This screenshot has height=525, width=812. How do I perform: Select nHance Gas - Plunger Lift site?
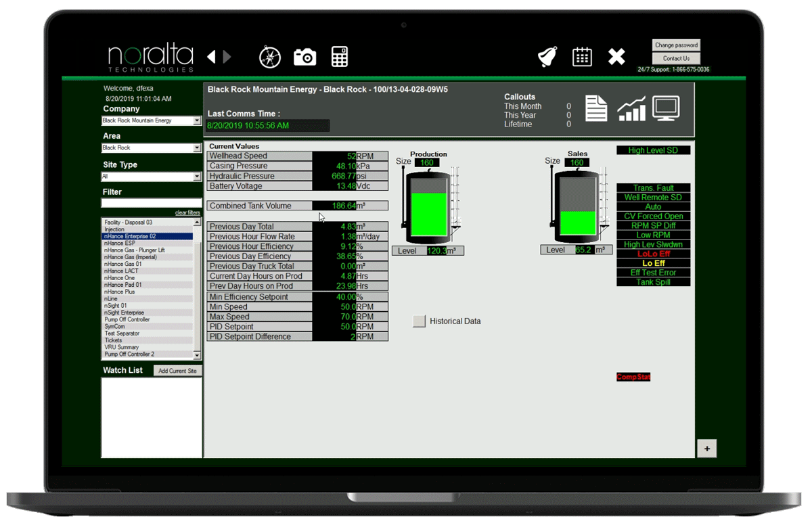[x=148, y=250]
